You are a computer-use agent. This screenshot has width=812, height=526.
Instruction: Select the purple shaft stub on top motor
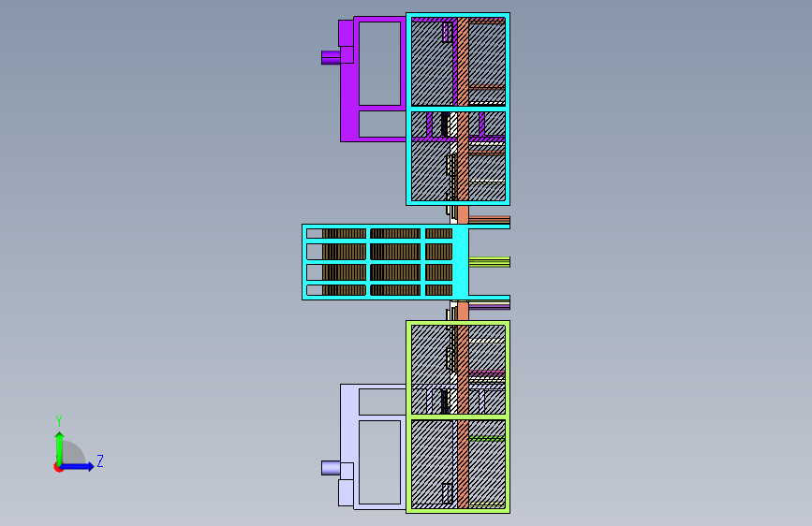tap(331, 57)
